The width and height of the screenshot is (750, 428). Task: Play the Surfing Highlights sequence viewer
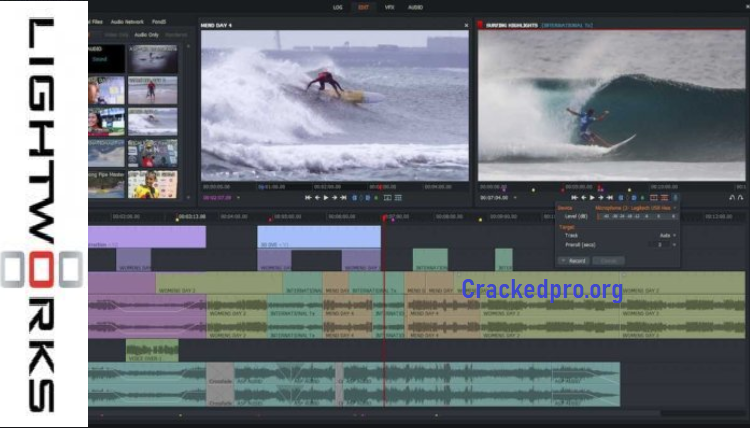point(592,198)
